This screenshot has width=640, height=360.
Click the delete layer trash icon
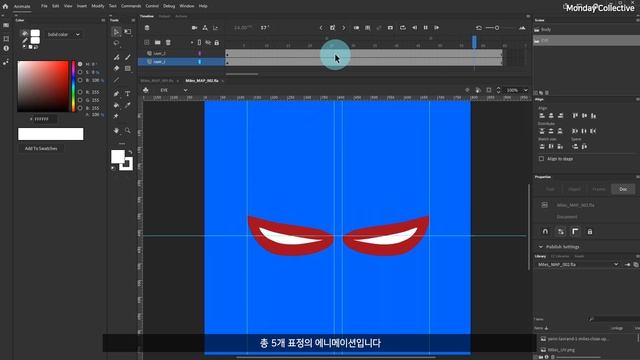point(168,42)
